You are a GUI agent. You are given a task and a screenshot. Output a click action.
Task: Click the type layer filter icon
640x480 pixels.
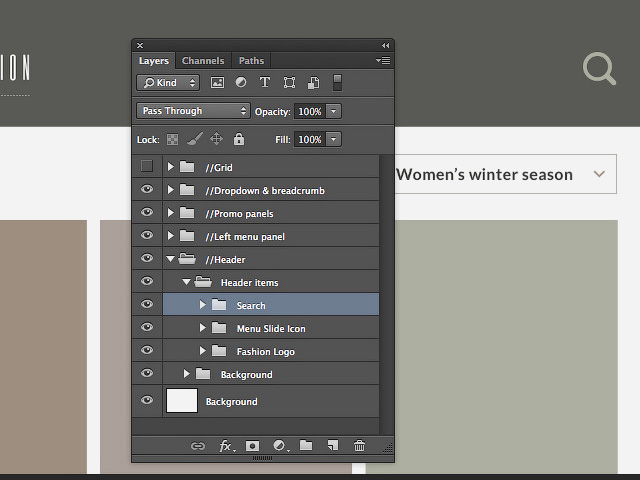coord(265,83)
